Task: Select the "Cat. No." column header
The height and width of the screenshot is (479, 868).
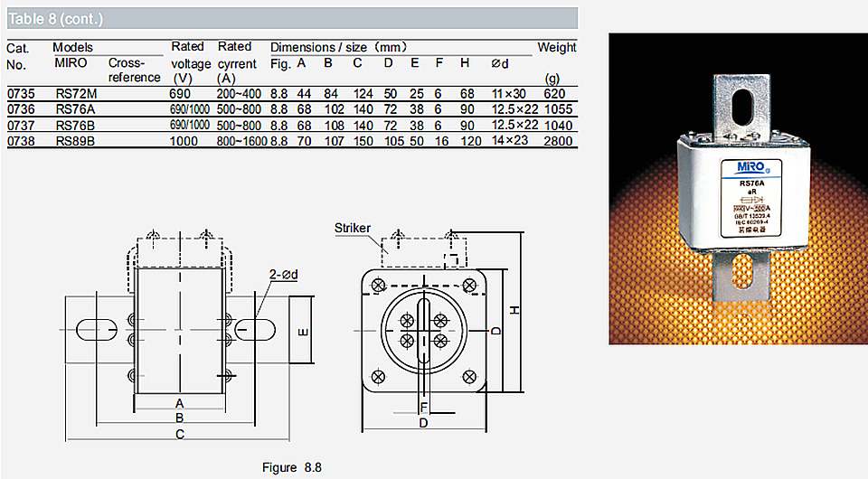Action: click(17, 56)
